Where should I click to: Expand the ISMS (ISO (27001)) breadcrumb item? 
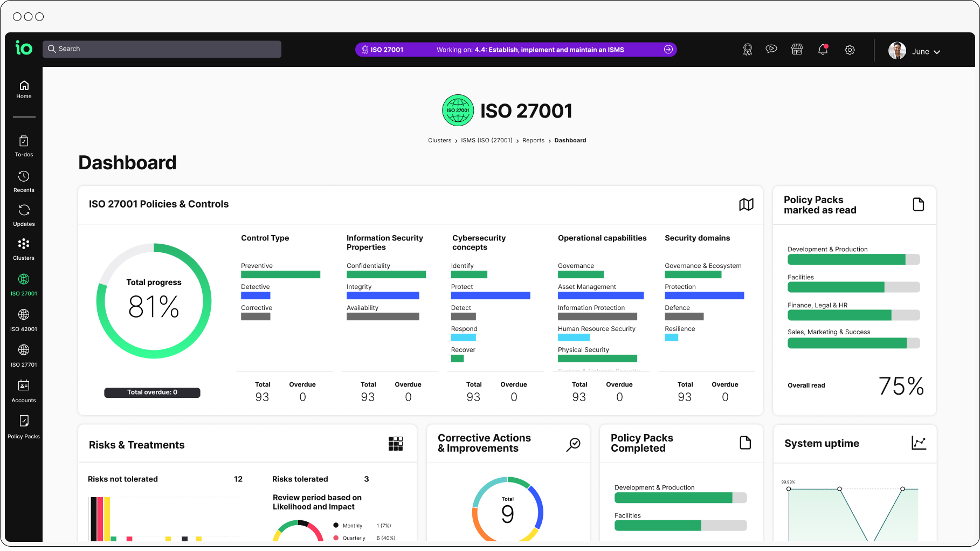pyautogui.click(x=487, y=140)
